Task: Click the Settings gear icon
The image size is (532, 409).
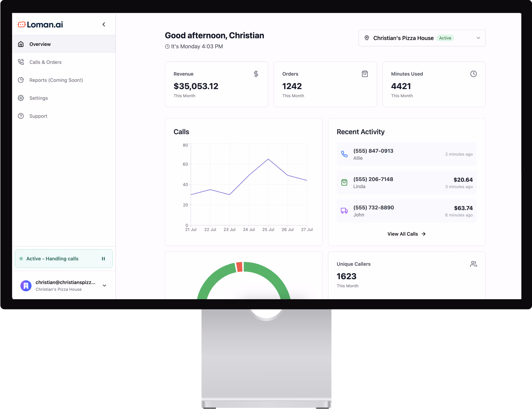Action: (21, 98)
